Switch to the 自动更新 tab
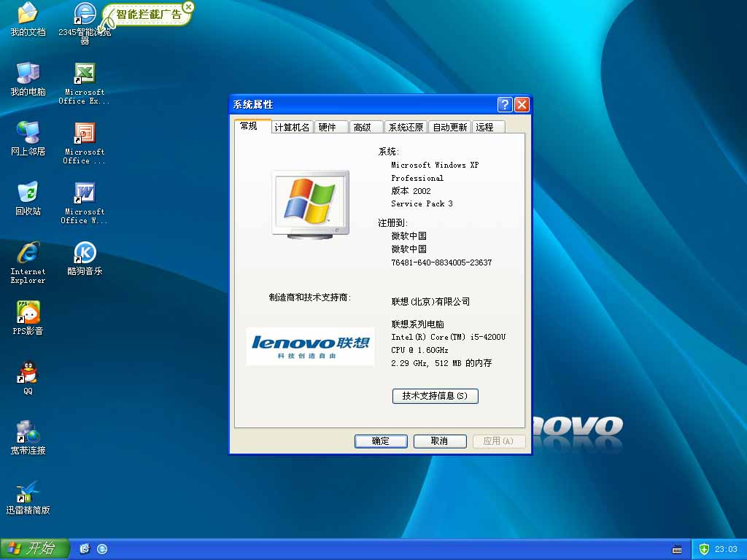747x560 pixels. click(x=449, y=127)
